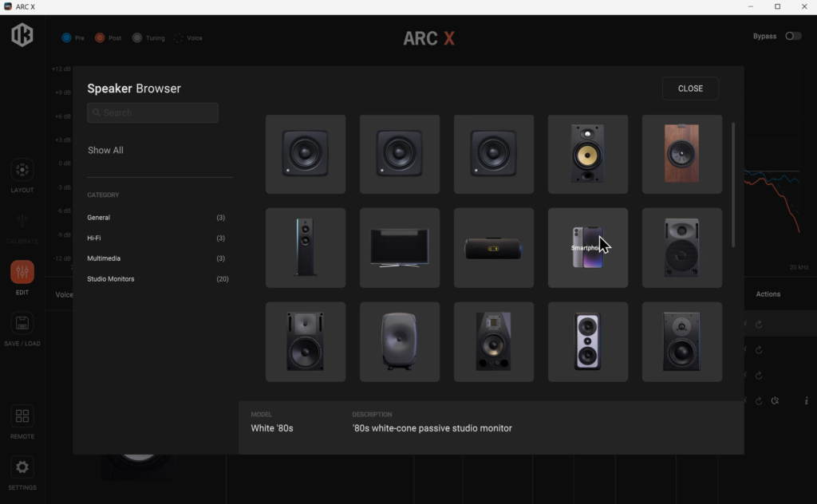Toggle the Tuning curve indicator
This screenshot has width=817, height=504.
[137, 38]
